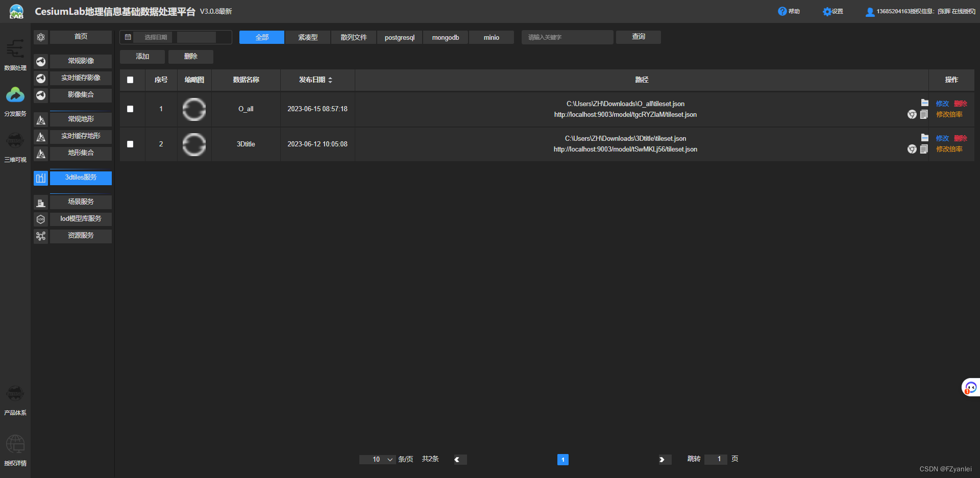
Task: Open O_all in browser via Chrome icon
Action: coord(912,114)
